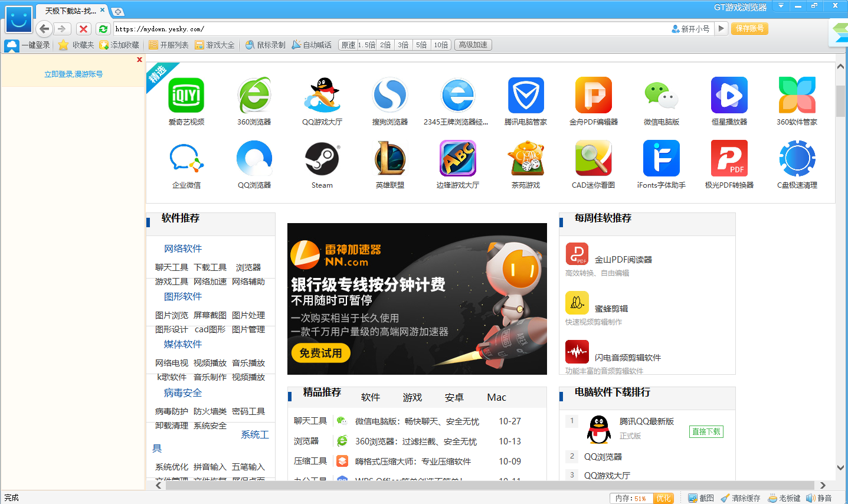Refresh the page with the green reload icon
Screen dimensions: 848x504
click(103, 29)
